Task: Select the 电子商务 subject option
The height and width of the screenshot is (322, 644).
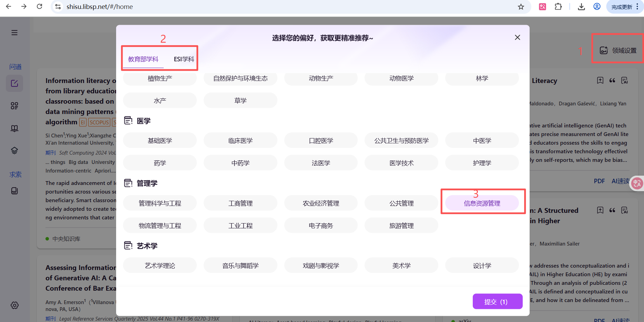Action: [x=321, y=226]
